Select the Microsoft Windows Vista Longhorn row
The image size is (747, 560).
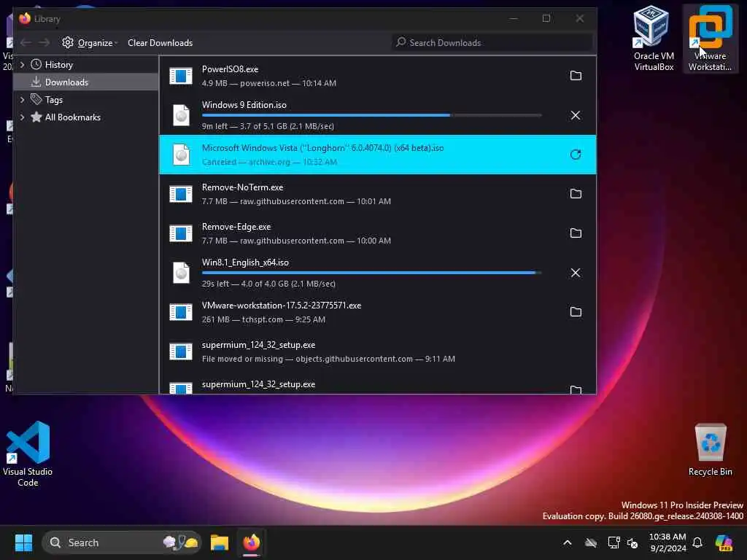click(x=377, y=155)
